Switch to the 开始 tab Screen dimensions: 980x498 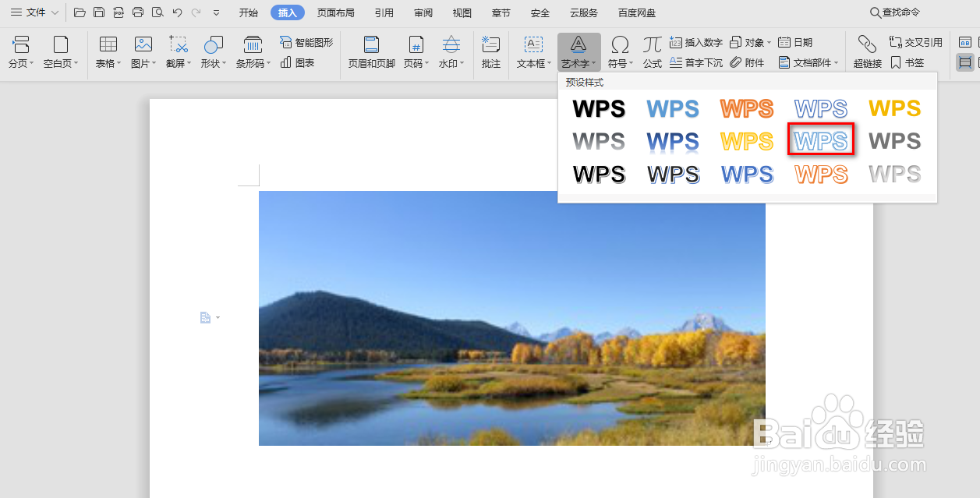(249, 12)
